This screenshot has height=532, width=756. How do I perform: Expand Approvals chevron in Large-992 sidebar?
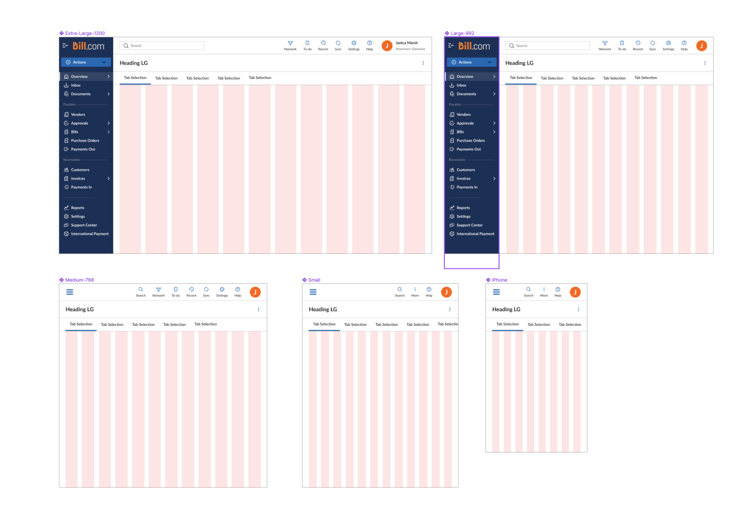click(494, 123)
